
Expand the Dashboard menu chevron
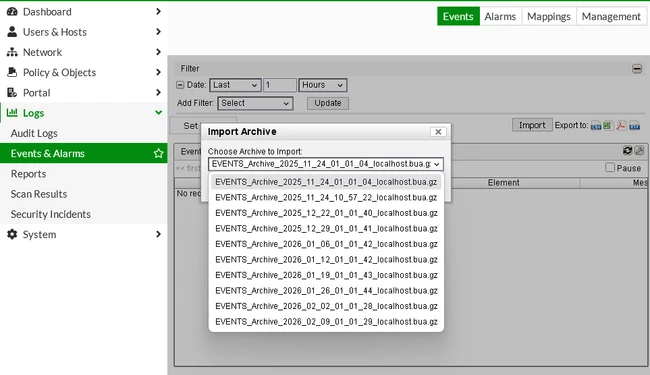pyautogui.click(x=158, y=12)
